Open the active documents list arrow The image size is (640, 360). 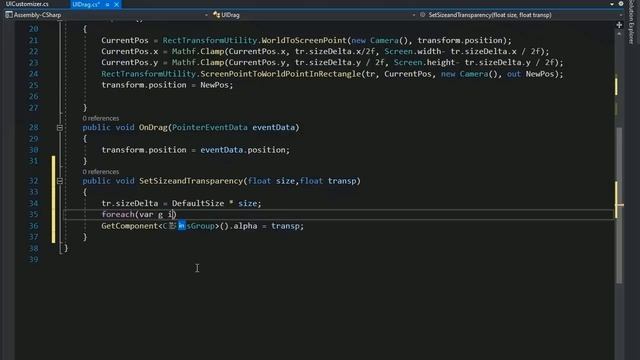coord(612,4)
